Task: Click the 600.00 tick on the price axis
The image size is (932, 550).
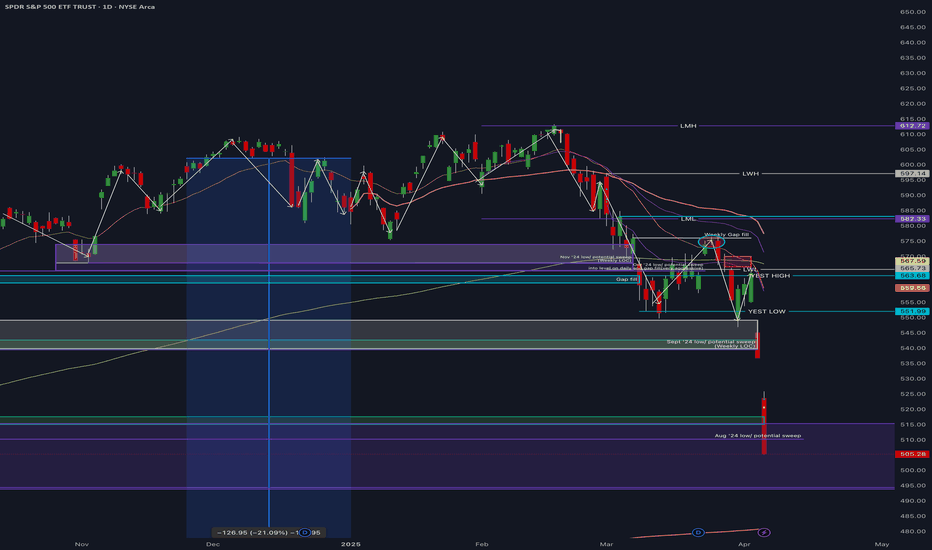Action: 912,165
